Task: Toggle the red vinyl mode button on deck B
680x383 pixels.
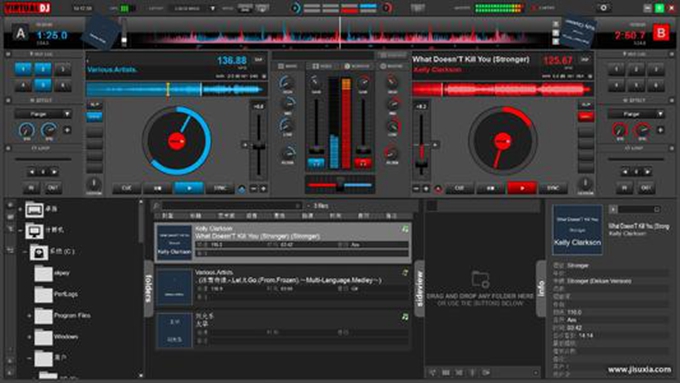Action: [585, 116]
